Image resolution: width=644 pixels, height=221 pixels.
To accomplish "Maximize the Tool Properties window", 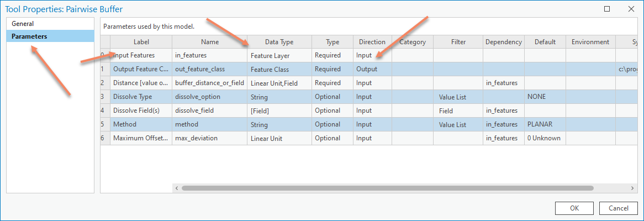I will tap(607, 9).
